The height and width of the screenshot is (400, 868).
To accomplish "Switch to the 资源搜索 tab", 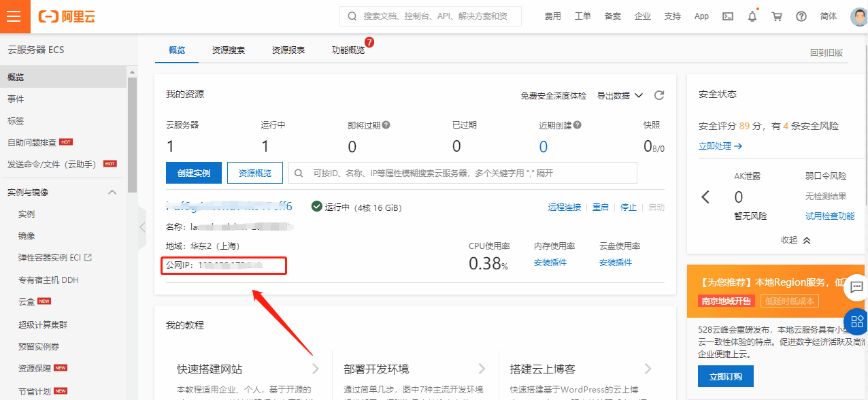I will [229, 50].
